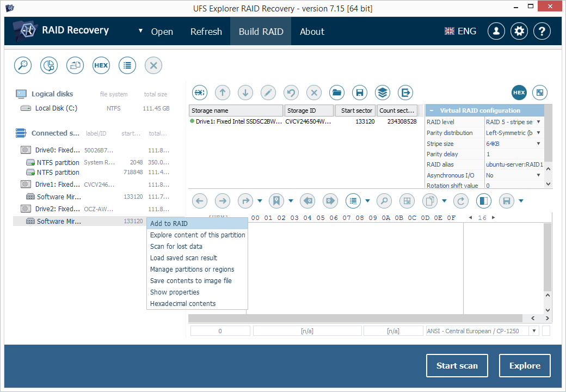Viewport: 566px width, 392px height.
Task: Click About in the top menu bar
Action: click(312, 32)
